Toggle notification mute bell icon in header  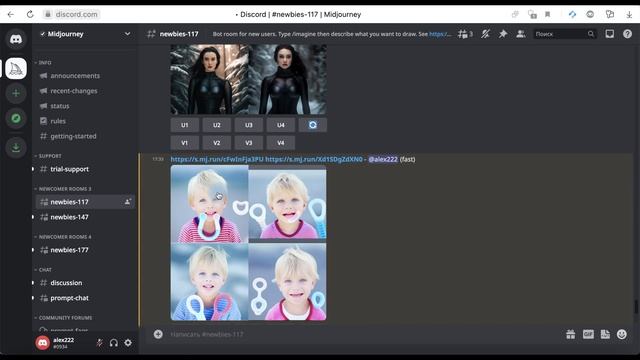point(485,34)
